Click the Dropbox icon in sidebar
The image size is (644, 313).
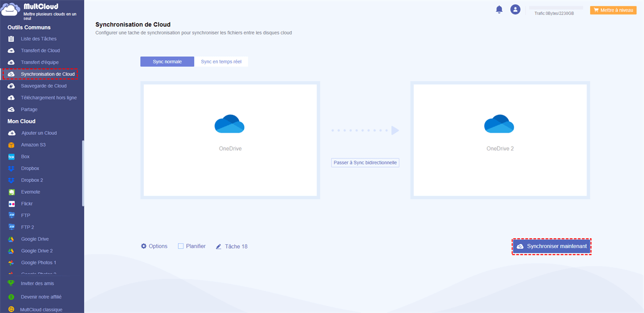[11, 169]
